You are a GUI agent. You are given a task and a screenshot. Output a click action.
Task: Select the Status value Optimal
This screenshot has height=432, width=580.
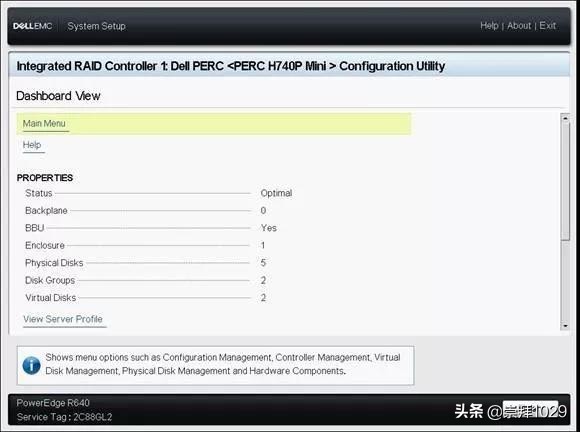276,193
